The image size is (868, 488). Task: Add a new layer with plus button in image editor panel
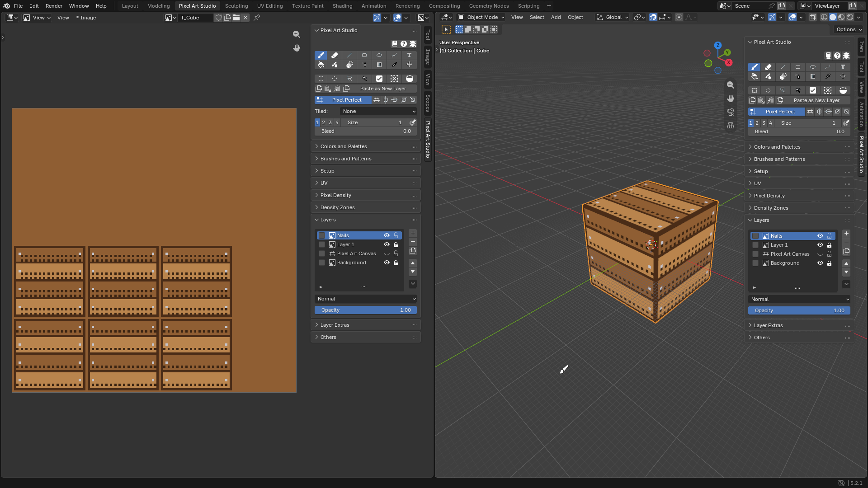click(413, 233)
